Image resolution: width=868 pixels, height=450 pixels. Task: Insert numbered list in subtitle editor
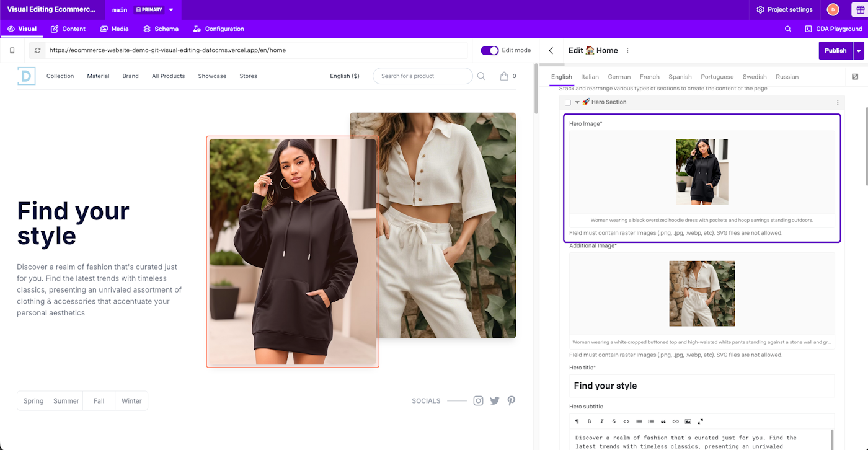point(651,421)
